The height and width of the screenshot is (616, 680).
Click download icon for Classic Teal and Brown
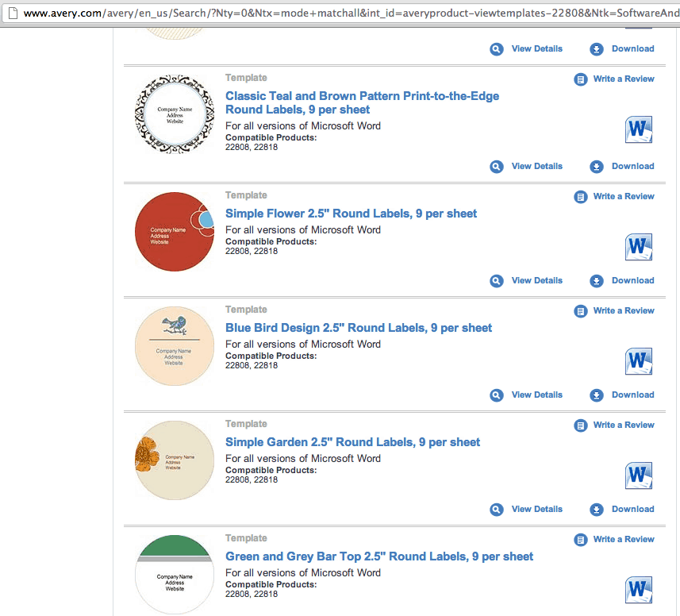(597, 167)
